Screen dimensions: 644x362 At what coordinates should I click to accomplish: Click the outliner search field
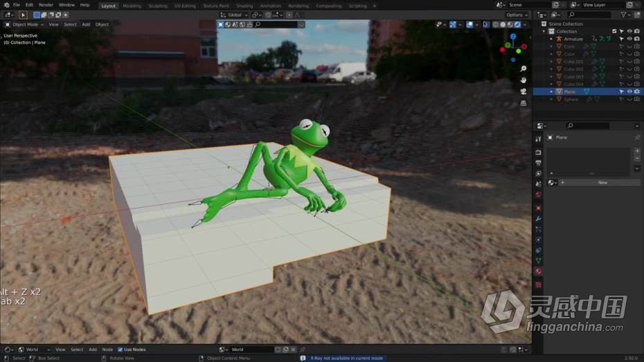click(x=589, y=15)
